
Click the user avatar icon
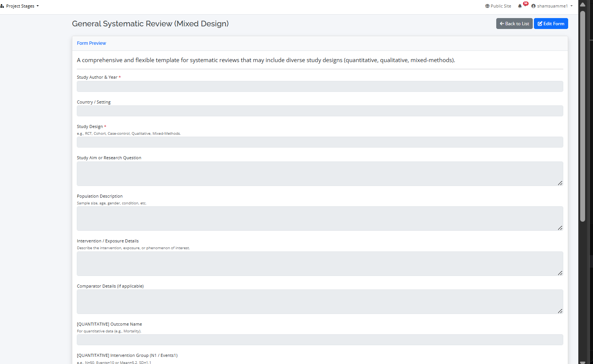pos(534,6)
